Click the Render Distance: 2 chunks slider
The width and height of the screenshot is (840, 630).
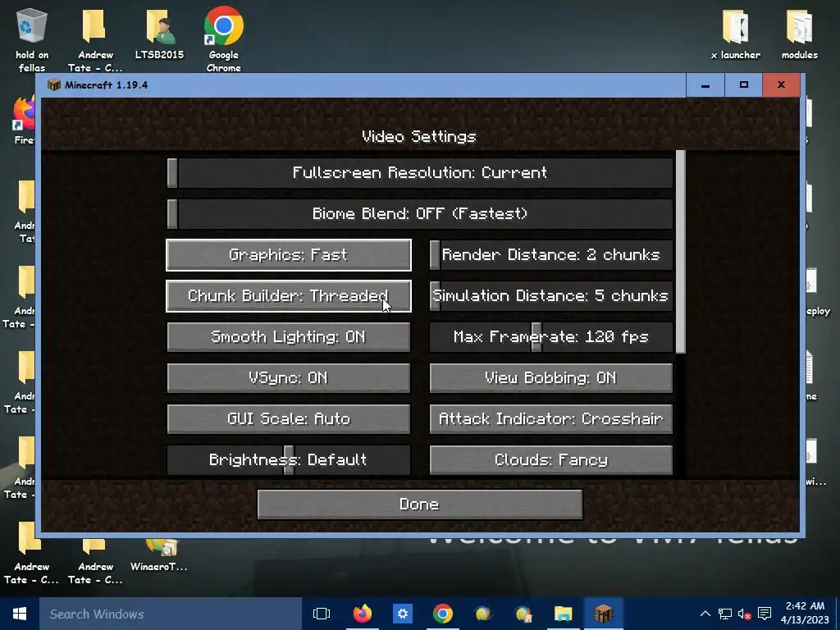pos(550,255)
